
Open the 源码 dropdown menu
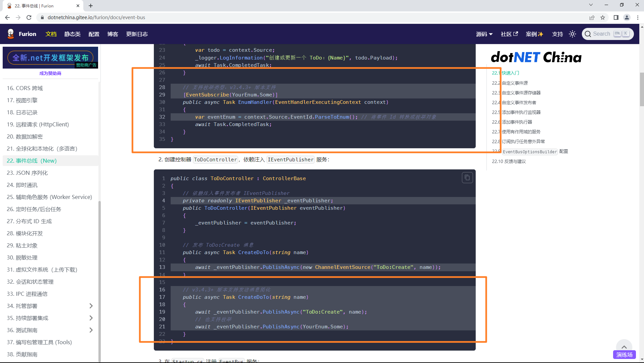(x=484, y=34)
